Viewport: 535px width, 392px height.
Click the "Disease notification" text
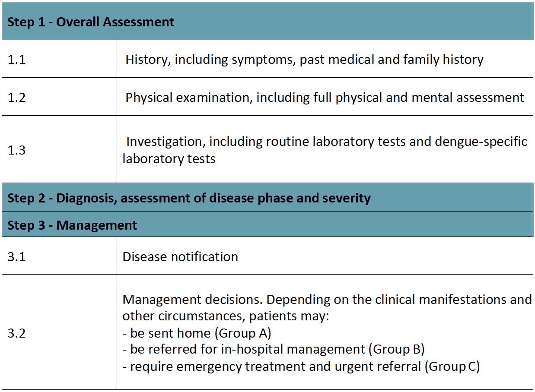click(x=180, y=257)
